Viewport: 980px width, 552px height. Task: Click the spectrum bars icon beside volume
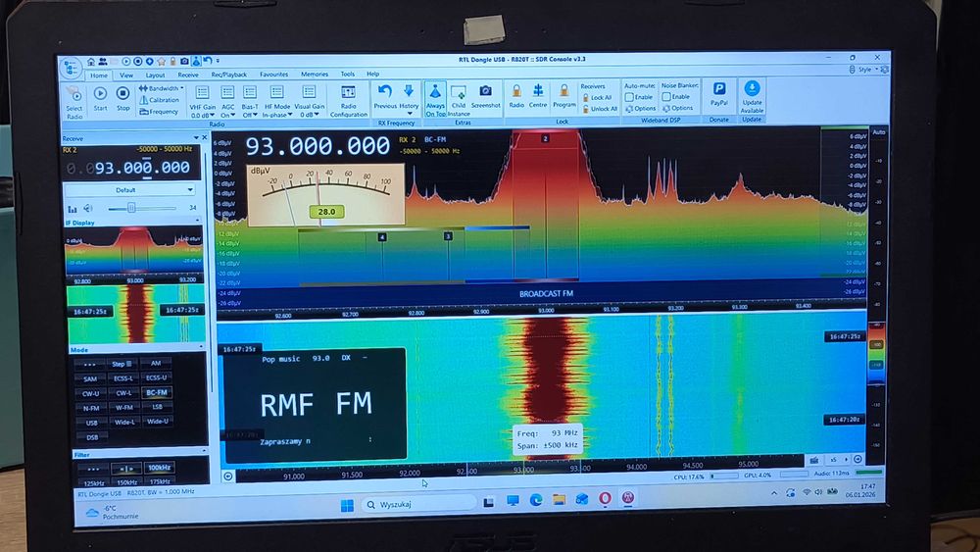(73, 208)
